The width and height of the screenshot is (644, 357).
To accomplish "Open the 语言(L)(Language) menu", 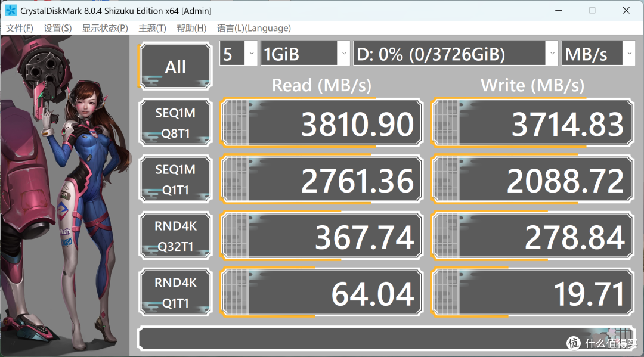I will 254,29.
